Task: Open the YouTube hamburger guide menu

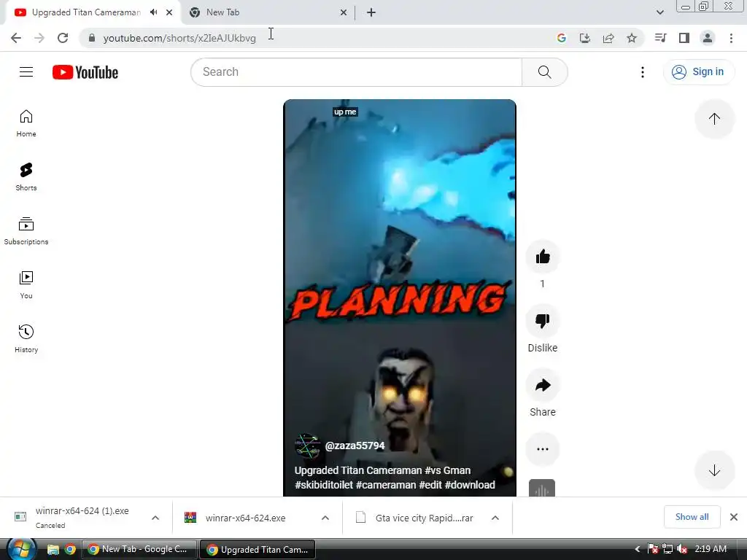Action: (x=26, y=72)
